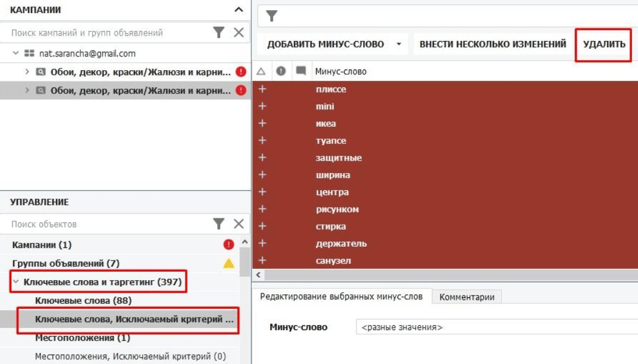Collapse the Кампании panel with chevron
The image size is (638, 364).
tap(239, 10)
